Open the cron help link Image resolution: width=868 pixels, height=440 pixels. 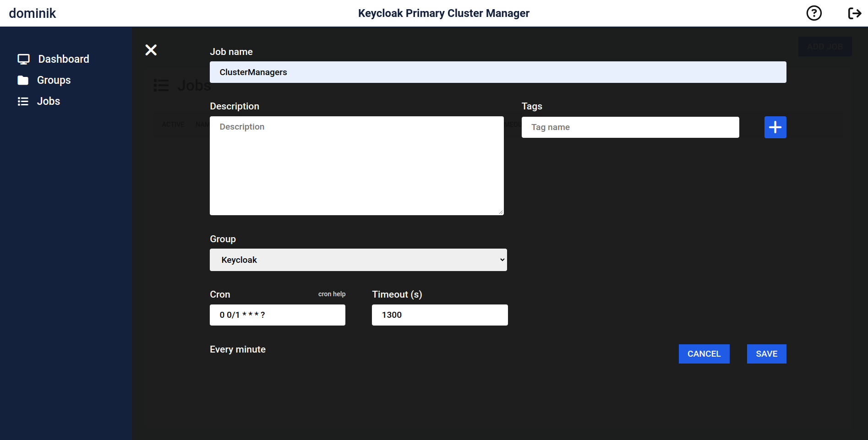pyautogui.click(x=332, y=294)
